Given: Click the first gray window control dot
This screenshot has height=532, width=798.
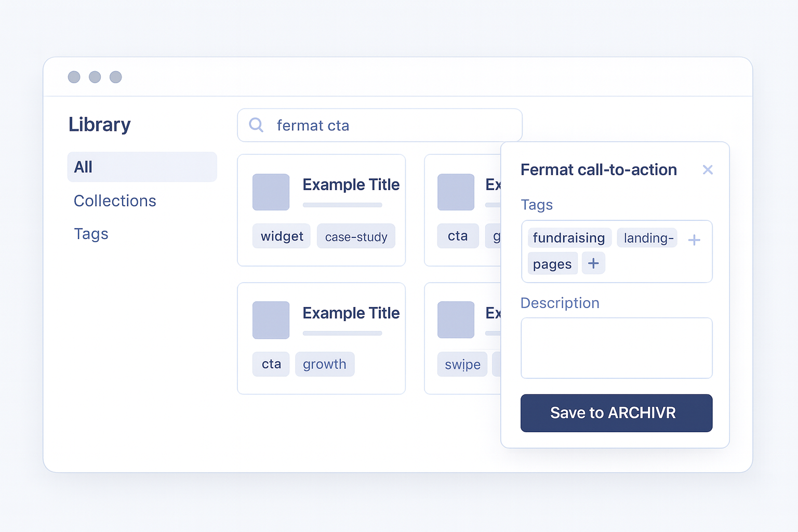Looking at the screenshot, I should 74,77.
